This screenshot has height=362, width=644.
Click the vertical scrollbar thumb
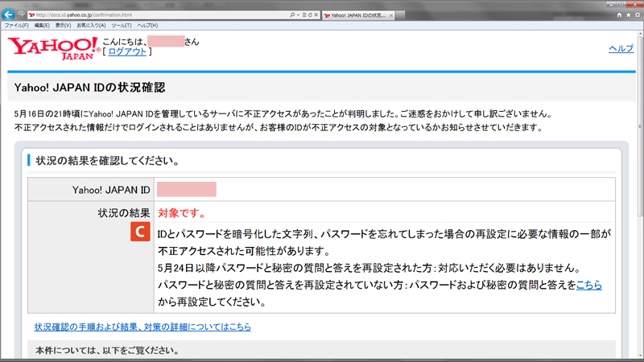coord(640,127)
